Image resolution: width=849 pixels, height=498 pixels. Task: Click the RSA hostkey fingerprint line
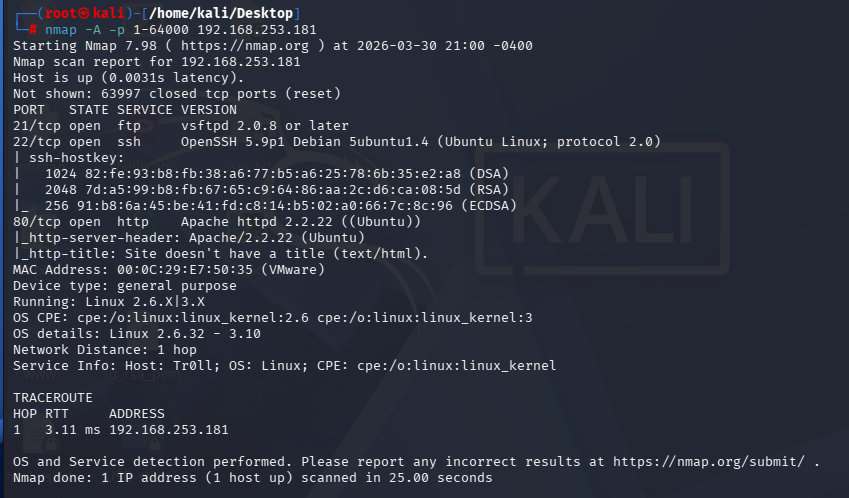[x=277, y=190]
